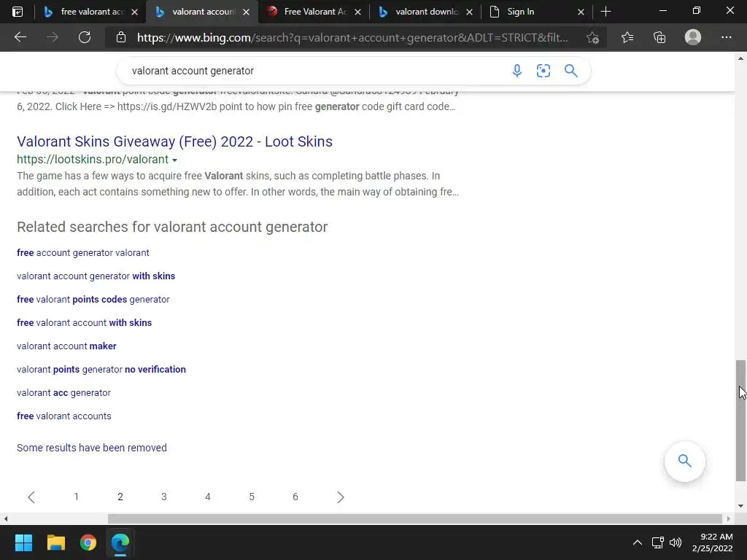Image resolution: width=747 pixels, height=560 pixels.
Task: Open a new tab with plus button
Action: coord(605,12)
